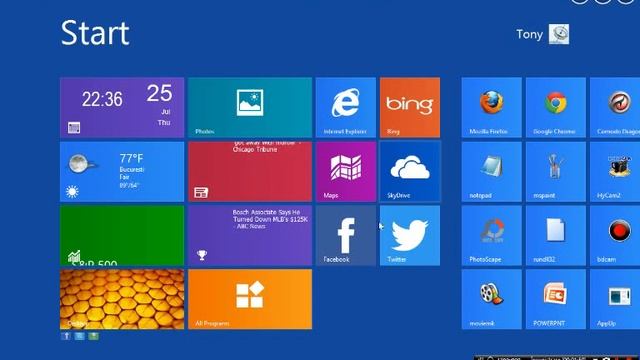The width and height of the screenshot is (640, 360).
Task: Click the date number 25
Action: pyautogui.click(x=159, y=93)
